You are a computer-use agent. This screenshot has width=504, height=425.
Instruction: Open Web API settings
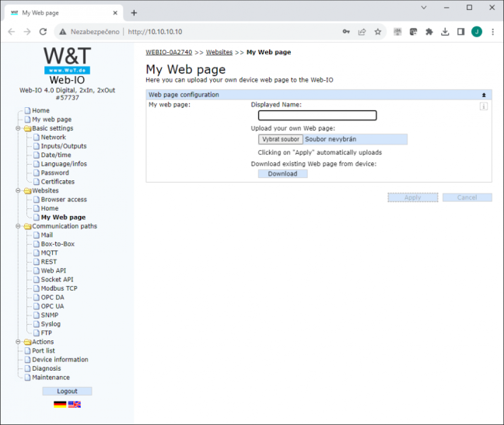click(54, 270)
